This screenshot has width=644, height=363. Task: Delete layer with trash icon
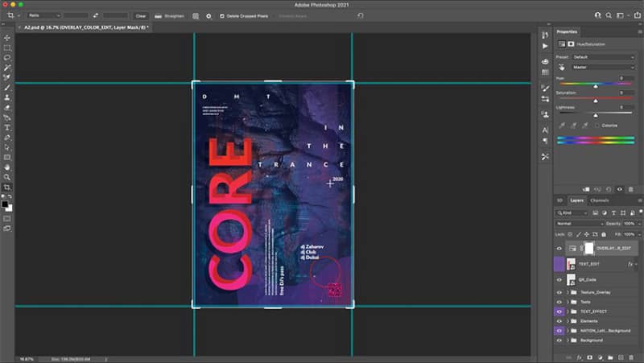click(631, 357)
